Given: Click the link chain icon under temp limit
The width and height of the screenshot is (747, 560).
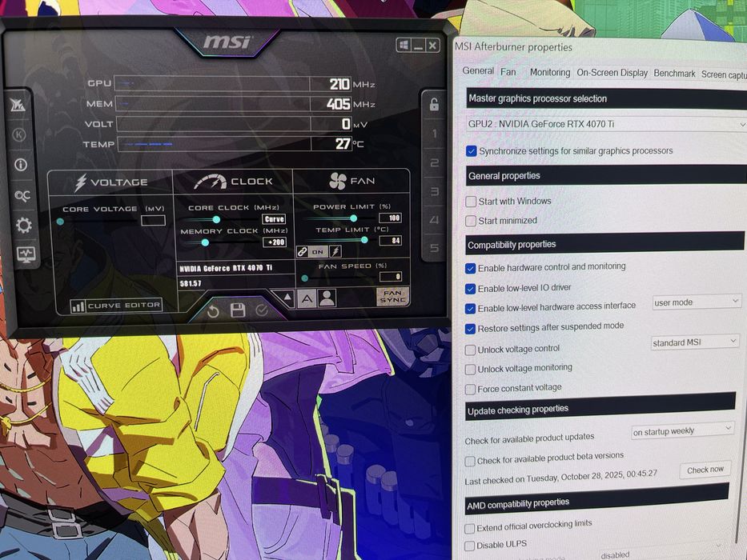Looking at the screenshot, I should pyautogui.click(x=302, y=251).
